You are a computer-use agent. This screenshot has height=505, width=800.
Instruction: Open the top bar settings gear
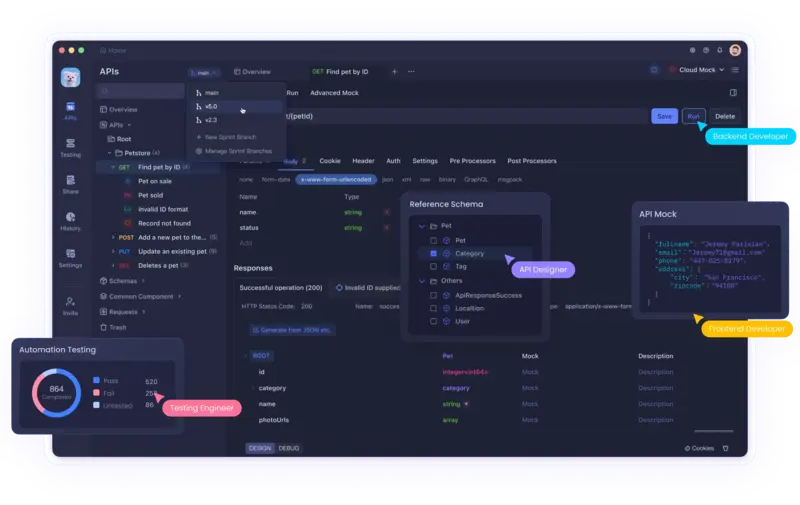[692, 50]
